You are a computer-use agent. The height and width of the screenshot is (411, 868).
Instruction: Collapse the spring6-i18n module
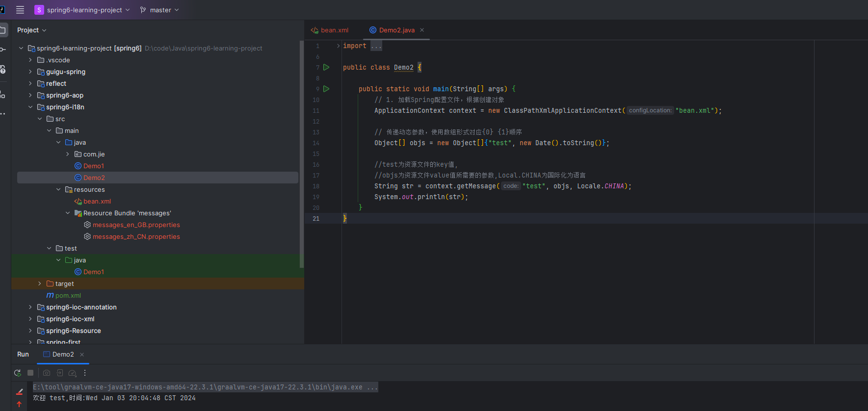(30, 107)
